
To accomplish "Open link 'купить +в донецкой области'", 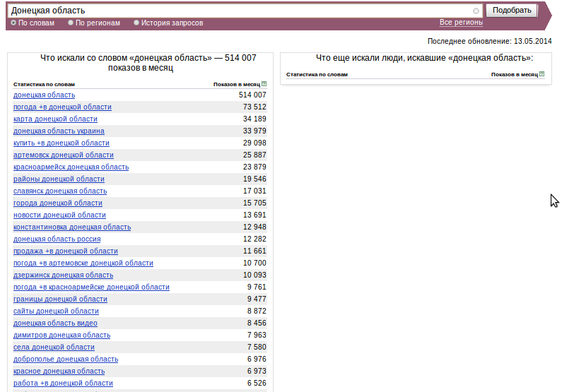I will tap(62, 143).
